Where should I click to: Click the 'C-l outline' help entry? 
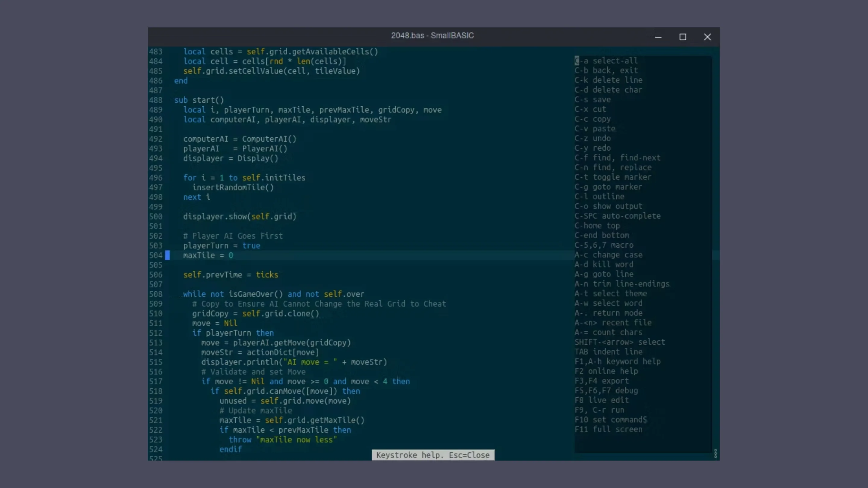pyautogui.click(x=599, y=196)
